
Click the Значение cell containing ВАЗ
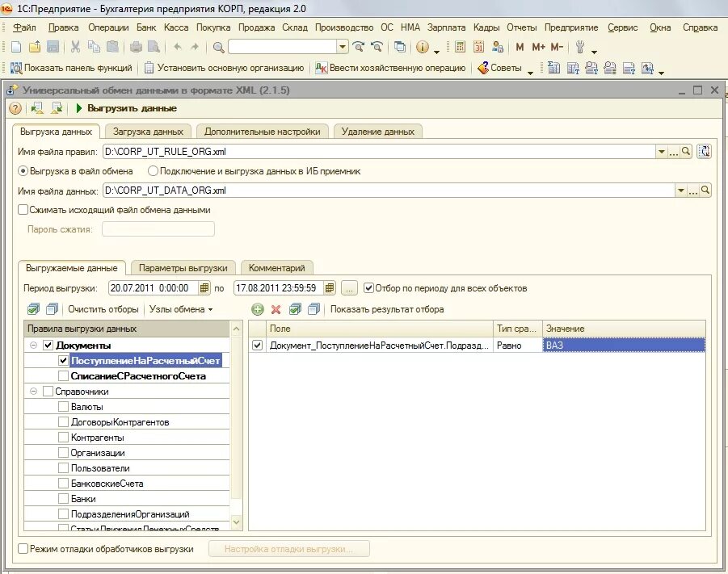(x=624, y=346)
